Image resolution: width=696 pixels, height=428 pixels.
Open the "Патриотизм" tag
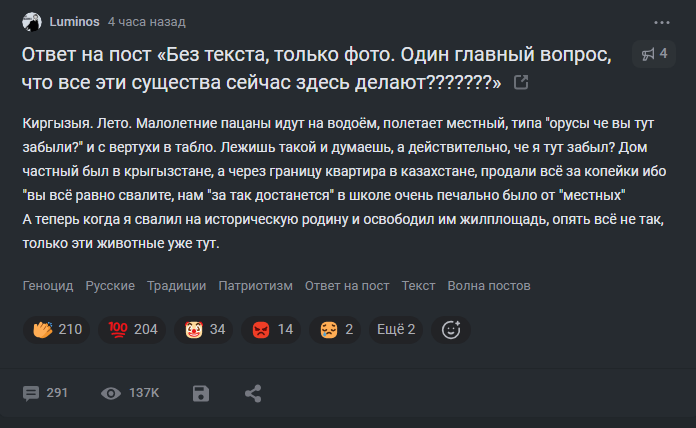point(255,286)
